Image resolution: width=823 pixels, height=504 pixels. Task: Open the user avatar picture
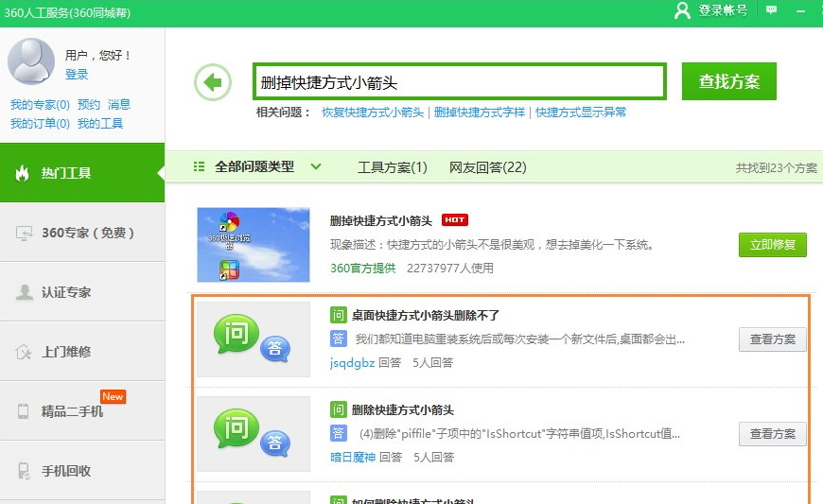(31, 61)
